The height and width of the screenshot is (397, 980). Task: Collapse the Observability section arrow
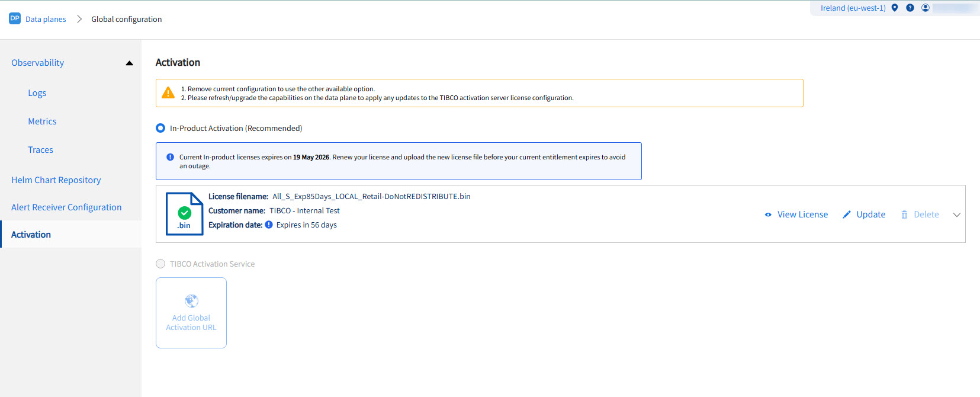pos(129,63)
